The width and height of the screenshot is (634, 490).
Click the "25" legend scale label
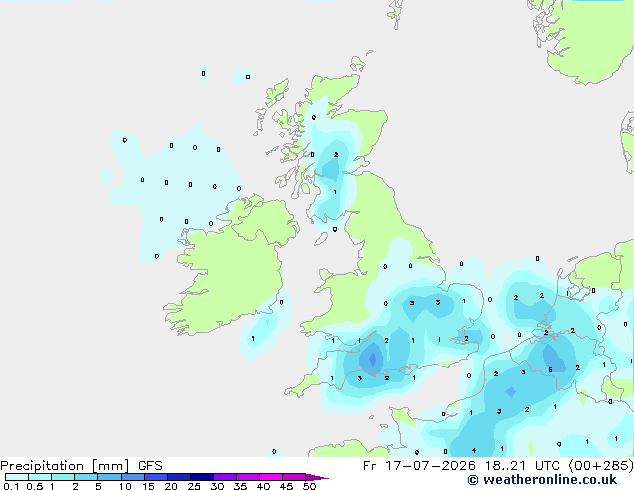pos(194,486)
